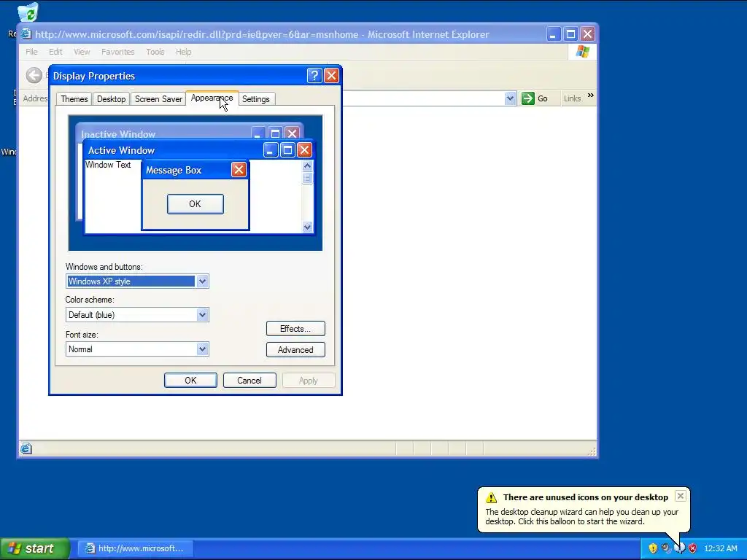Click the taskbar clock showing 12:32 AM
Image resolution: width=747 pixels, height=560 pixels.
(720, 548)
